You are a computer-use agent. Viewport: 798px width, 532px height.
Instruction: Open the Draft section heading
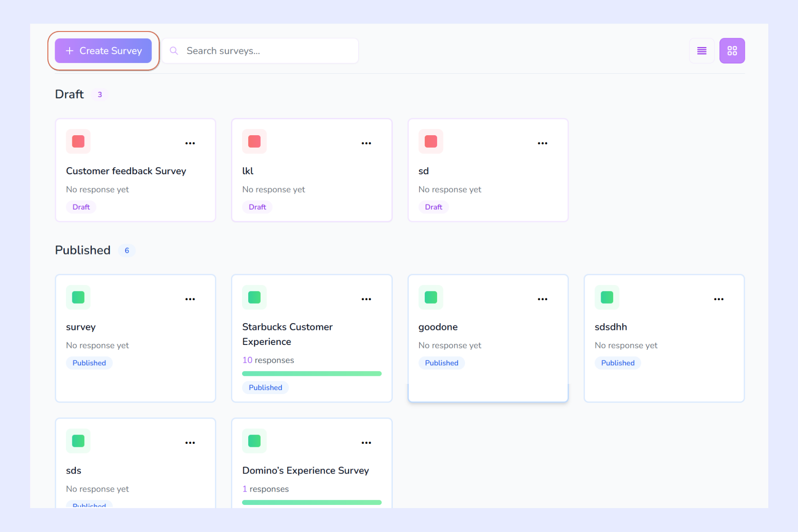(69, 94)
